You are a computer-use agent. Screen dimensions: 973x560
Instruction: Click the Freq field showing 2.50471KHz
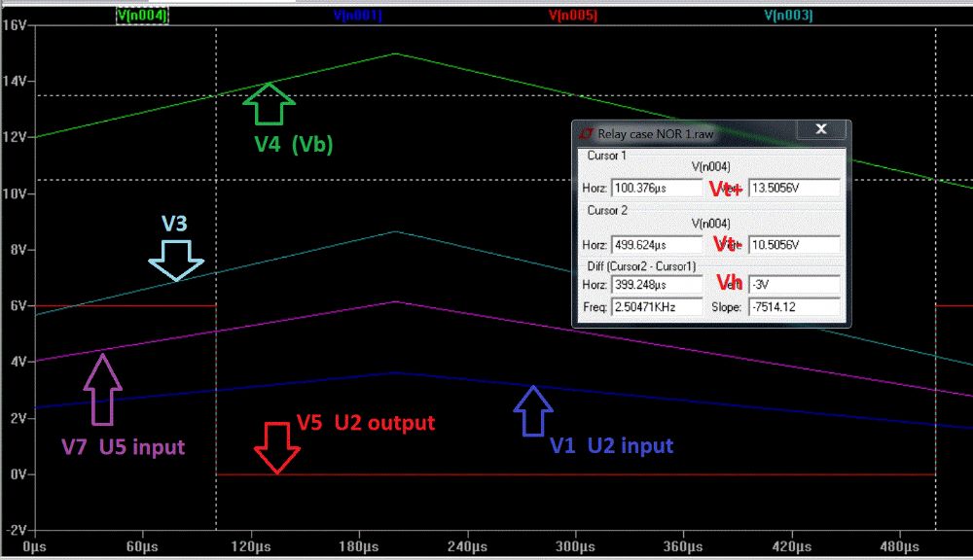(x=657, y=307)
